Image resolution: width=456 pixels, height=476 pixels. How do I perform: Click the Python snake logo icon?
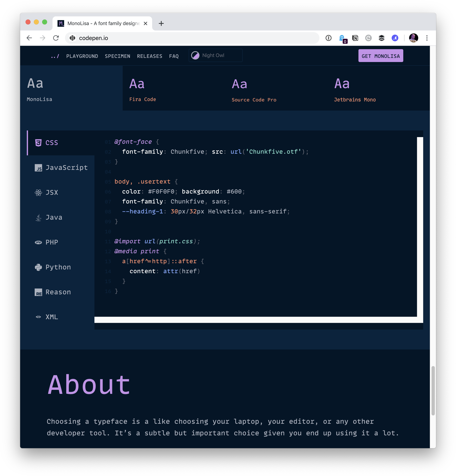tap(38, 267)
